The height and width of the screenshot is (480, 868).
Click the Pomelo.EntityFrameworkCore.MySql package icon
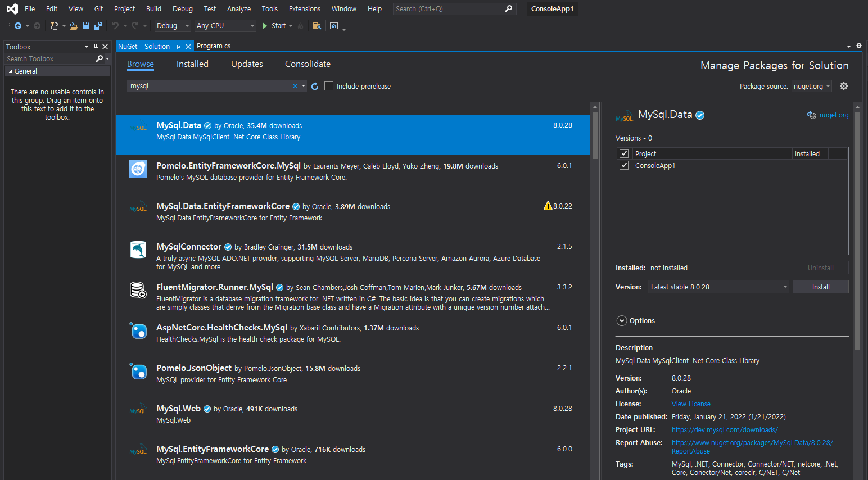pos(138,169)
